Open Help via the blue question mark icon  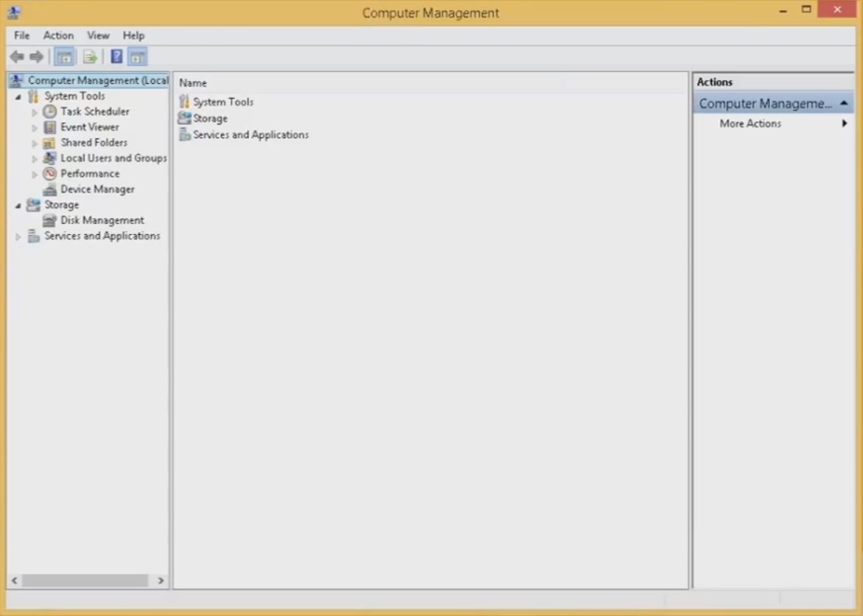coord(116,57)
